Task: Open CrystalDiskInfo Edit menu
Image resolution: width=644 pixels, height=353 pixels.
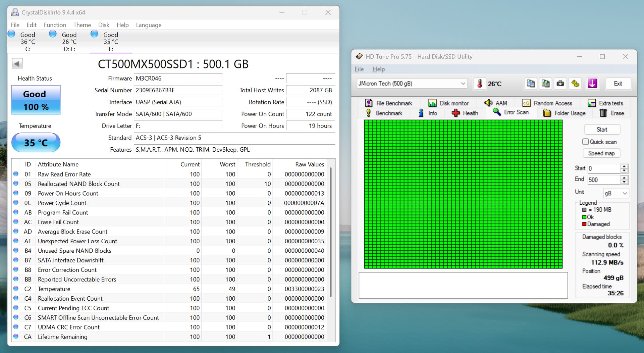Action: pyautogui.click(x=32, y=25)
